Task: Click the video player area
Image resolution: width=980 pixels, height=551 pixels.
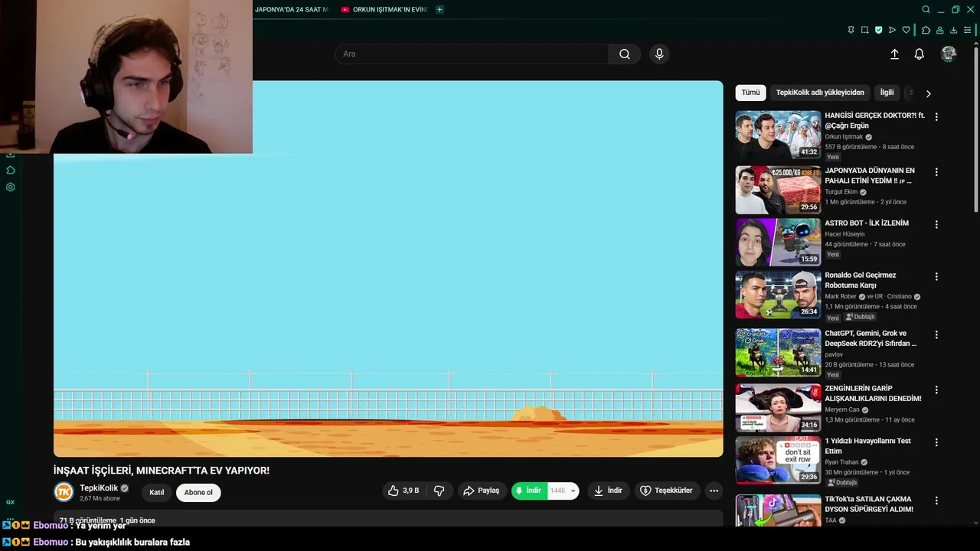Action: pyautogui.click(x=388, y=269)
